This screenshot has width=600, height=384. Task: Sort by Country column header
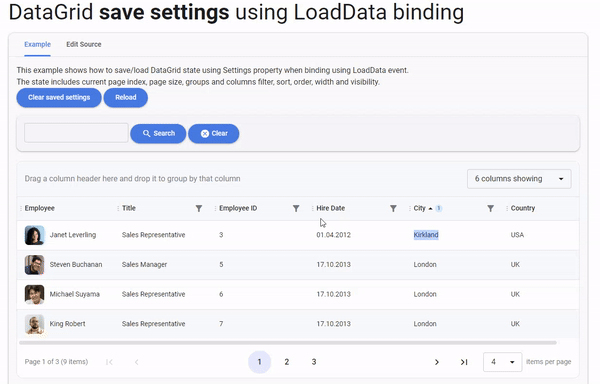[x=523, y=208]
